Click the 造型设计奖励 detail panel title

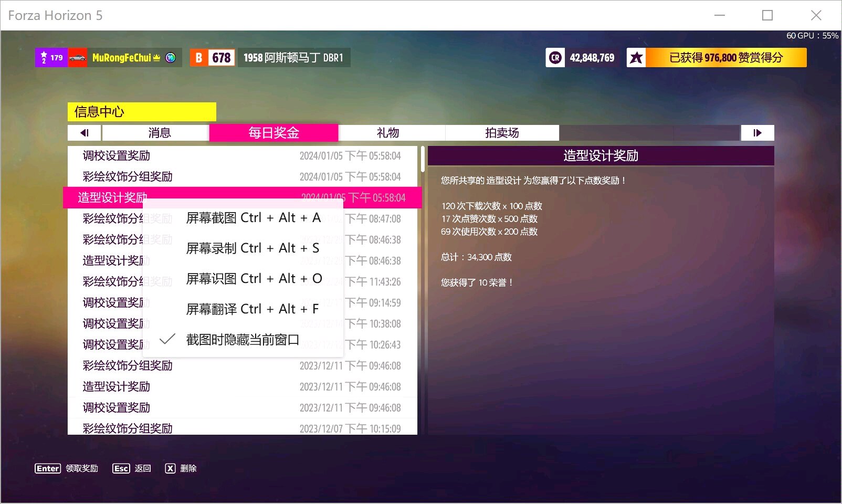601,156
